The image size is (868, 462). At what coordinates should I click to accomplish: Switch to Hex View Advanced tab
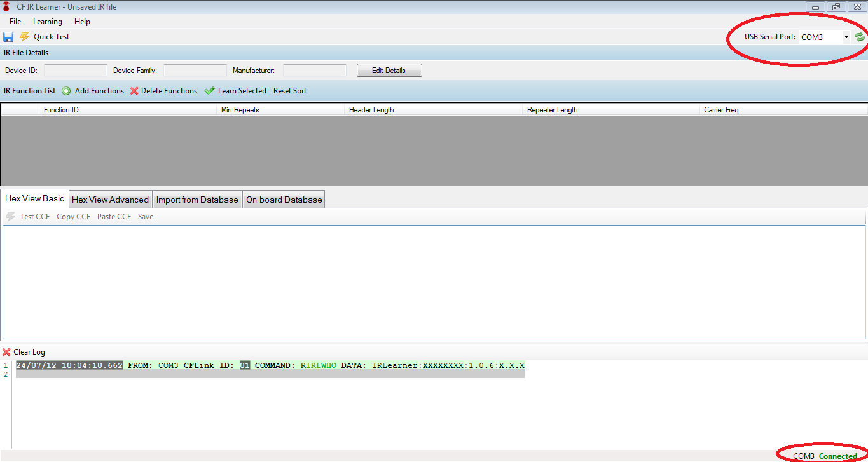pos(110,200)
